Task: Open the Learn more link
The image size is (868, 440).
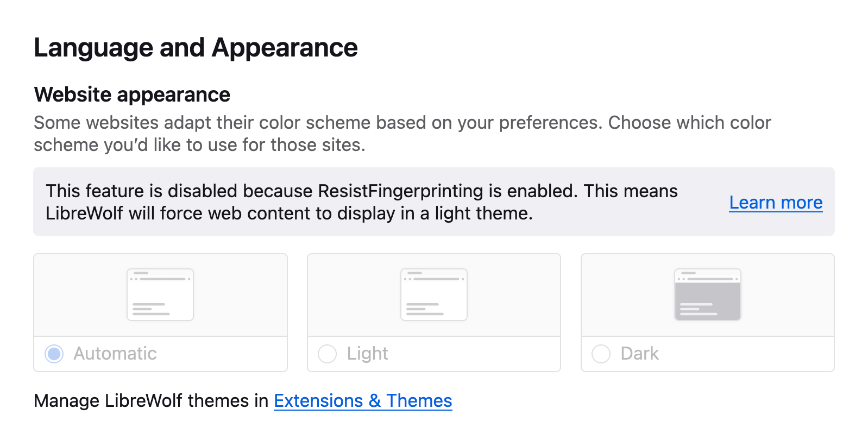Action: (x=776, y=202)
